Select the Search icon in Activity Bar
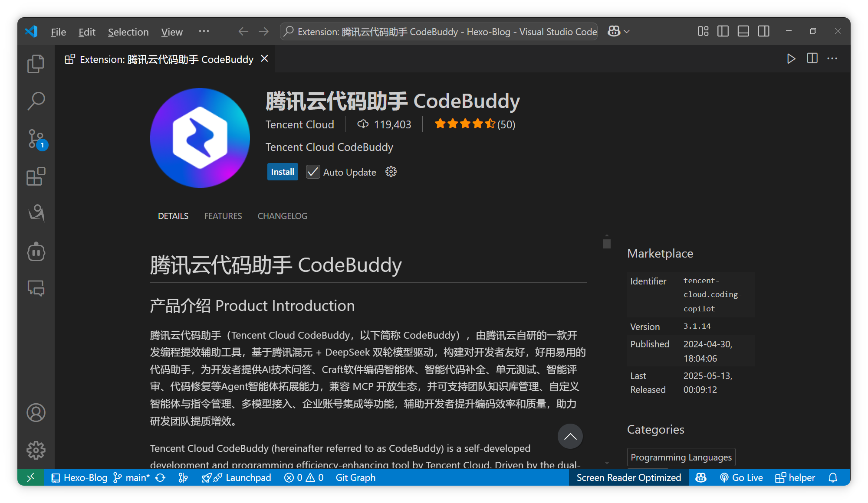The height and width of the screenshot is (503, 868). (x=36, y=101)
